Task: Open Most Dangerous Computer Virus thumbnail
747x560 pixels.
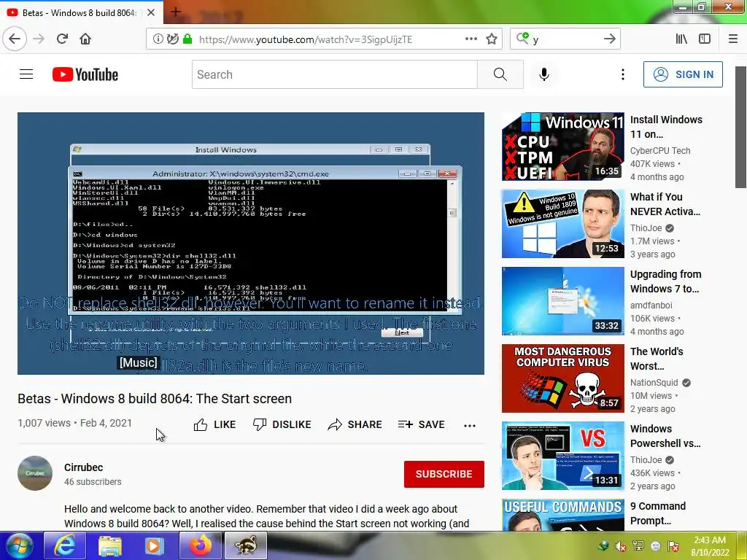Action: coord(562,378)
